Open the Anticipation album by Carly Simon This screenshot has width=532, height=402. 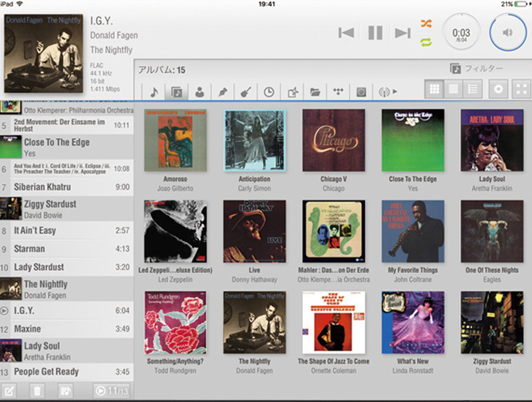tap(255, 140)
